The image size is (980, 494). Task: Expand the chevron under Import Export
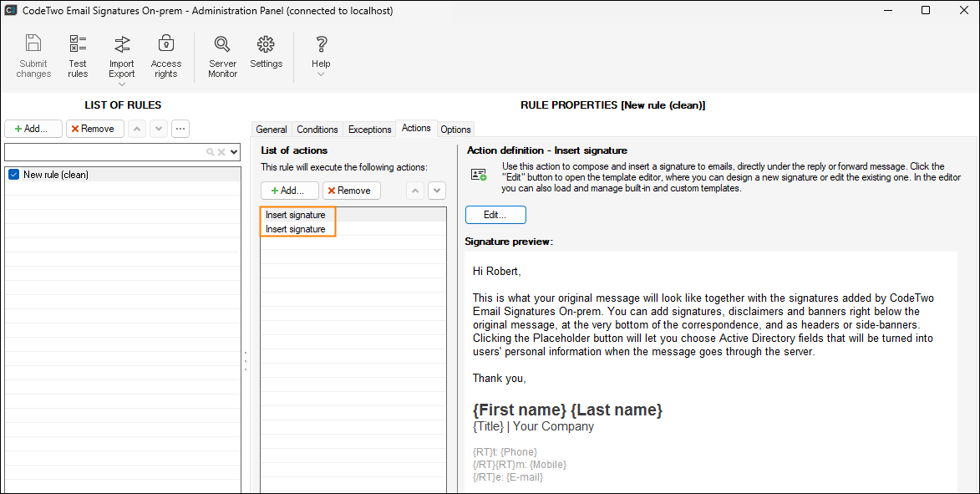pos(122,84)
